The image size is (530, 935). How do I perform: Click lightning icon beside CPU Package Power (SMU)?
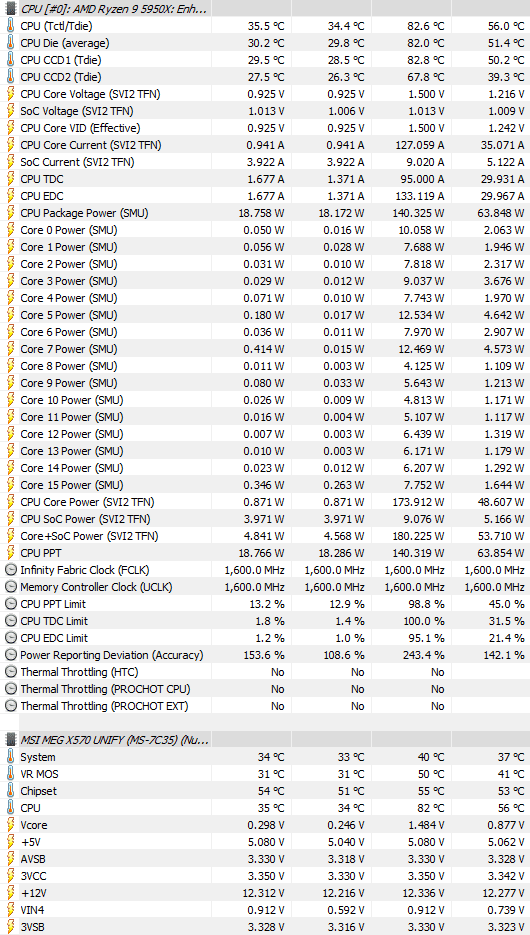pos(10,213)
